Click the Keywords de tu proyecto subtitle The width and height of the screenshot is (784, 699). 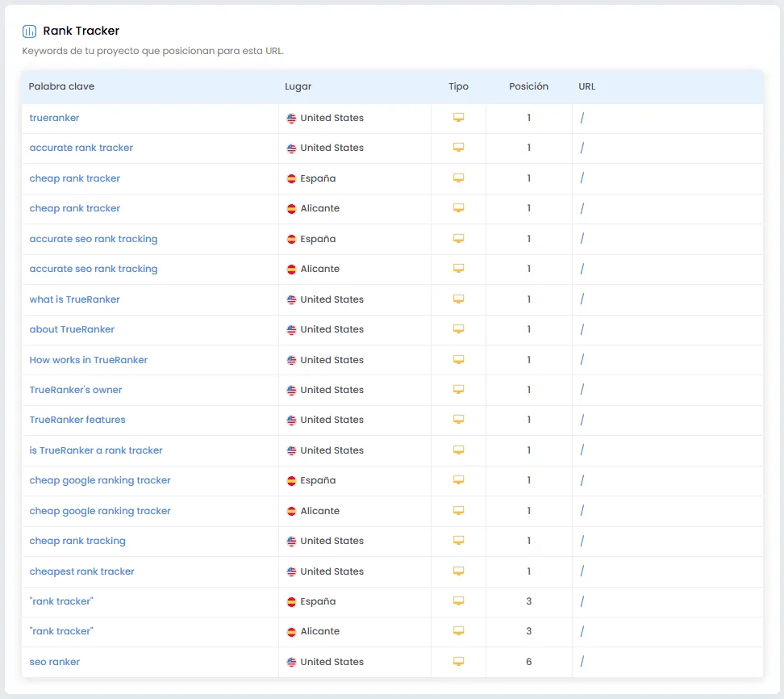(153, 51)
